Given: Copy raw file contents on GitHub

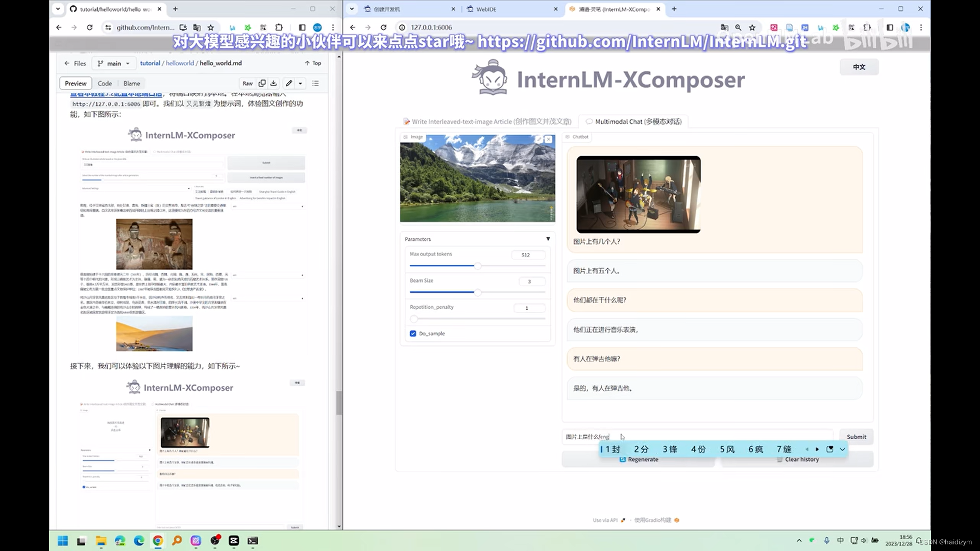Looking at the screenshot, I should (x=262, y=83).
